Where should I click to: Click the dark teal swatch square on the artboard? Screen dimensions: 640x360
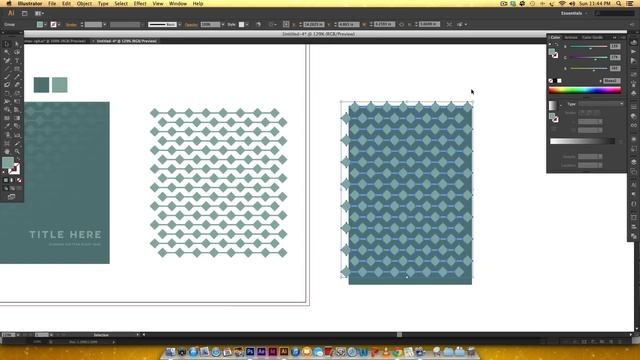click(x=41, y=85)
